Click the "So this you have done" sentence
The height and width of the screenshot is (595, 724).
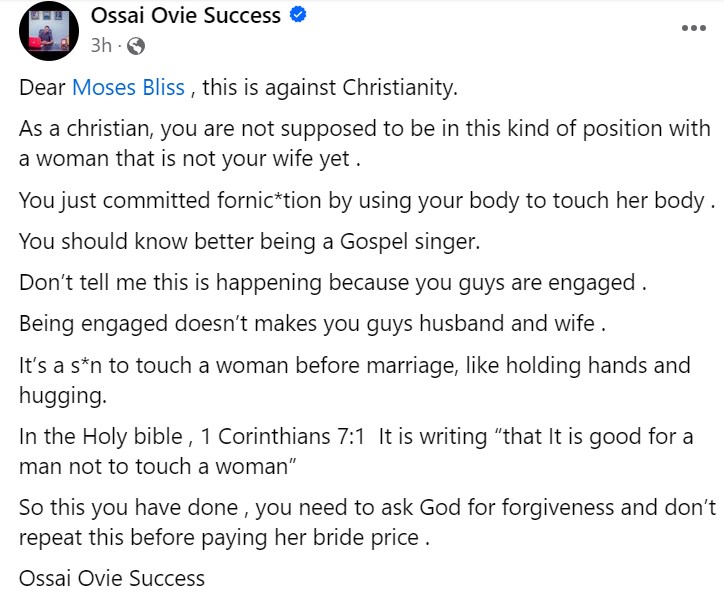point(140,506)
